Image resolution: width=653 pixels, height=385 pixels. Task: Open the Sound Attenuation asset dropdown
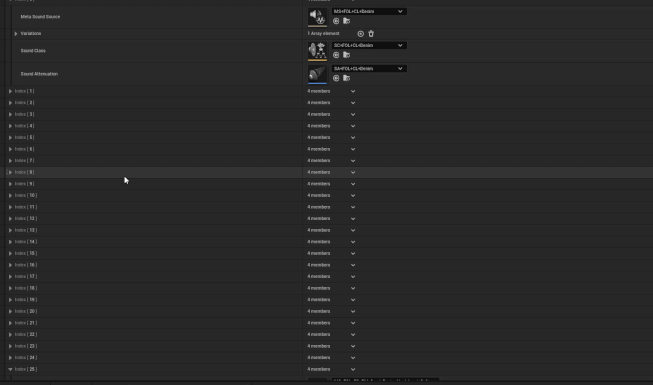pyautogui.click(x=369, y=69)
